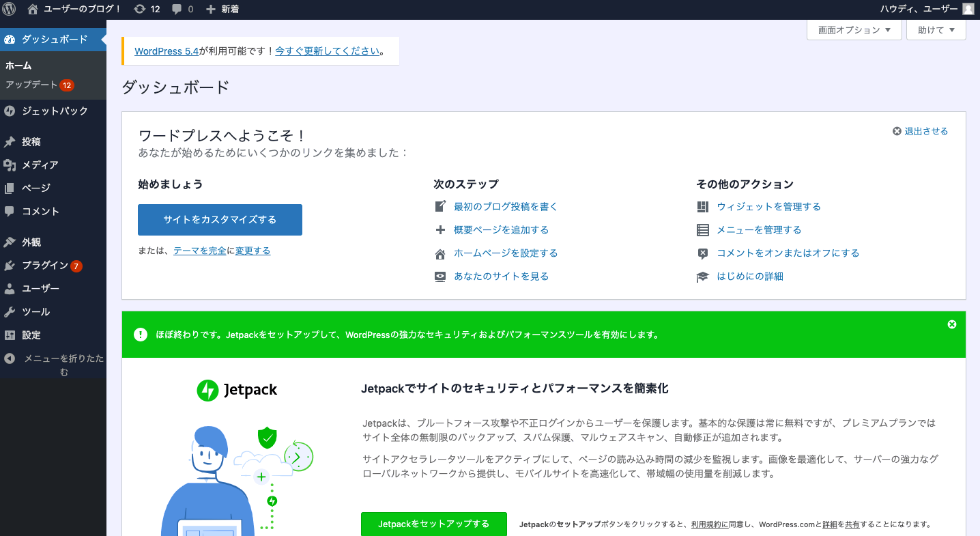Click the widgets grid icon
Image resolution: width=980 pixels, height=536 pixels.
[x=703, y=207]
